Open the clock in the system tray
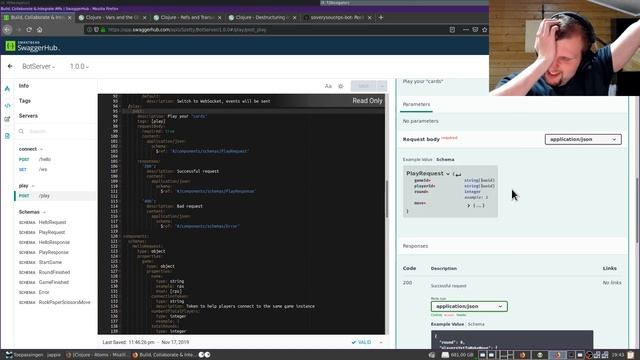The height and width of the screenshot is (360, 640). [618, 355]
